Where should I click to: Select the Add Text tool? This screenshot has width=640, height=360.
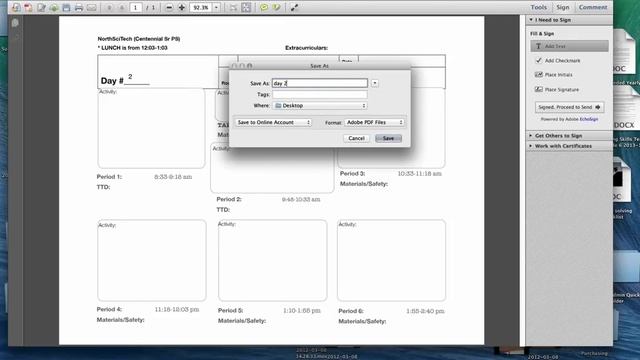pyautogui.click(x=569, y=46)
